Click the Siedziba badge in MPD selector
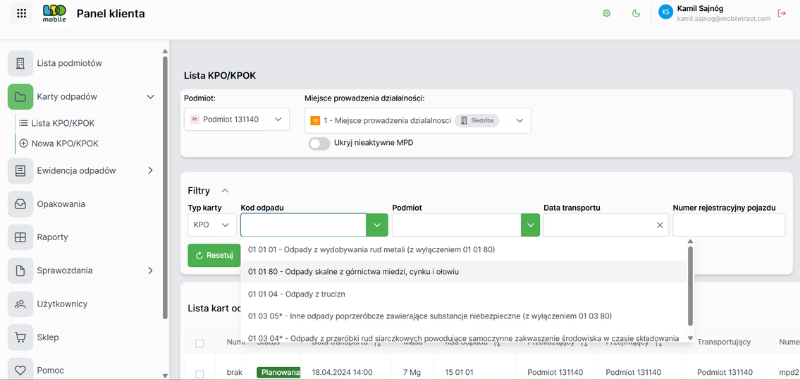The image size is (800, 380). click(x=477, y=120)
